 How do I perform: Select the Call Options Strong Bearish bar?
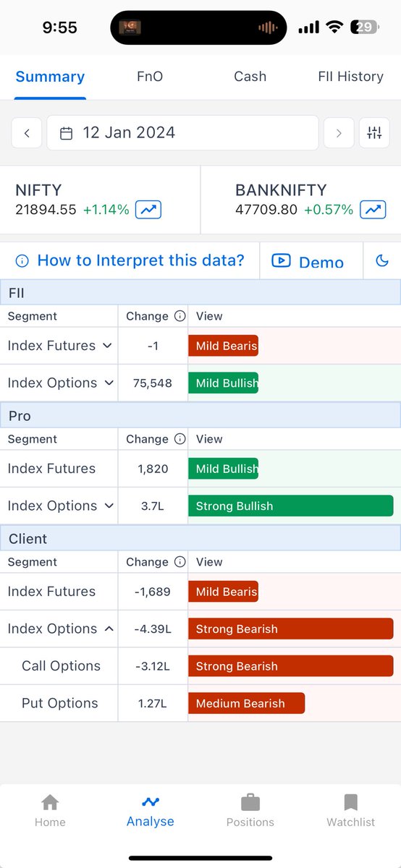[x=290, y=666]
